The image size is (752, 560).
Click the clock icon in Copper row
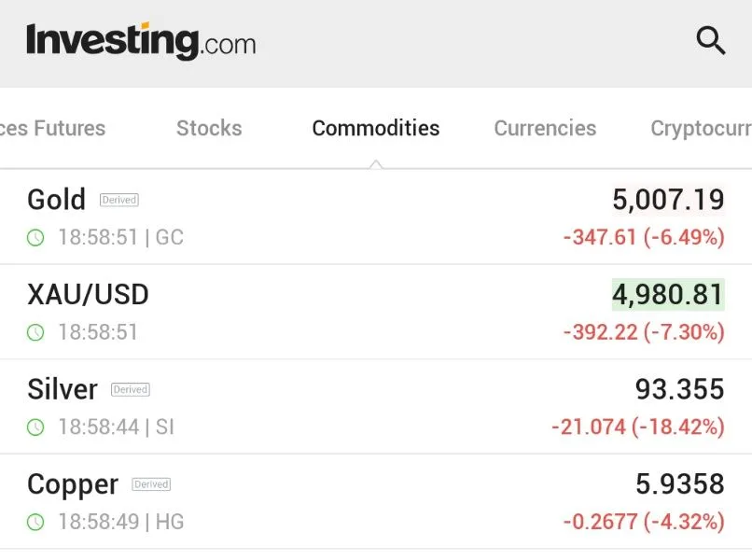point(35,523)
